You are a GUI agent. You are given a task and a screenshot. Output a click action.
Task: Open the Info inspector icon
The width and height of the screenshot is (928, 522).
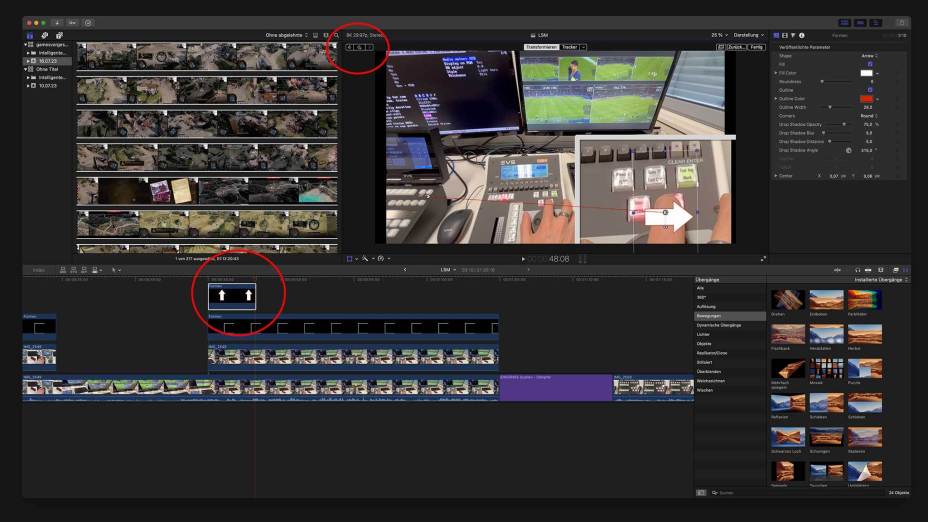[802, 36]
